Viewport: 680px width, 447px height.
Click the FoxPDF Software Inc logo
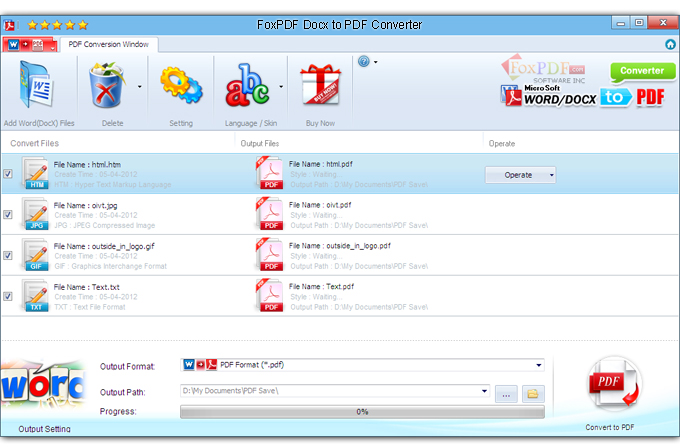tap(543, 69)
